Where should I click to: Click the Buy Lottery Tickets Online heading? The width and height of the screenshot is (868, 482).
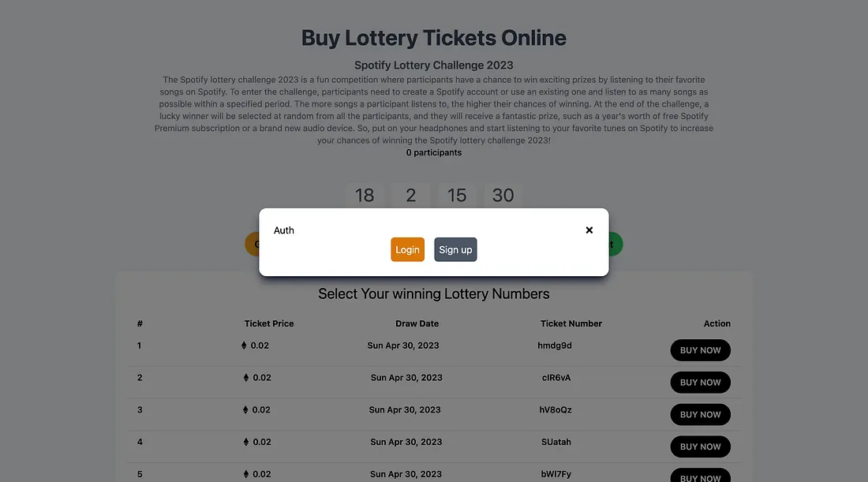tap(434, 38)
